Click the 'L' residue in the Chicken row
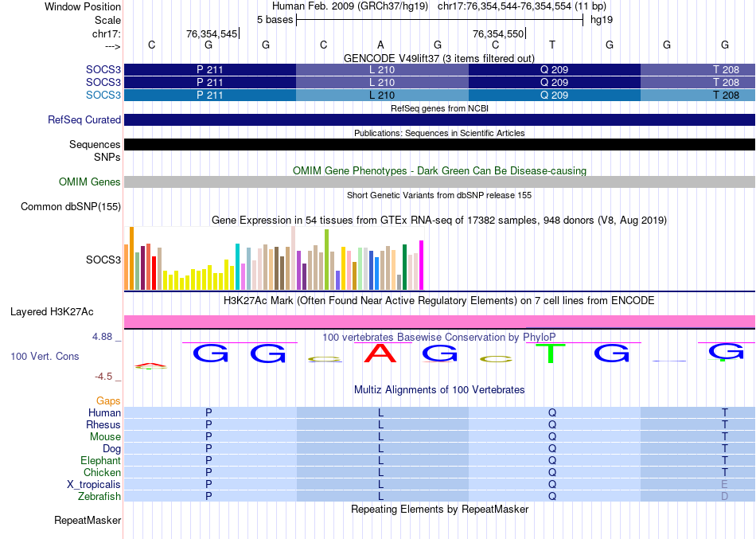The height and width of the screenshot is (539, 756). pos(380,472)
